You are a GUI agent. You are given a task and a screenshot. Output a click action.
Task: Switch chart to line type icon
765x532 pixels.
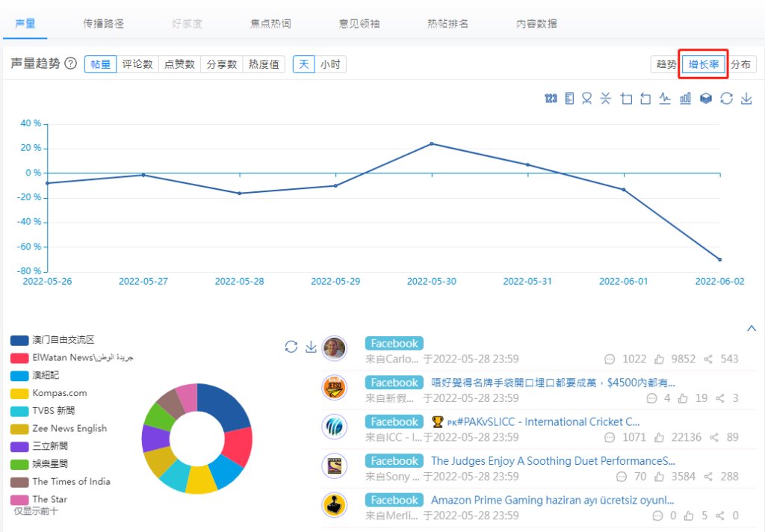click(665, 99)
